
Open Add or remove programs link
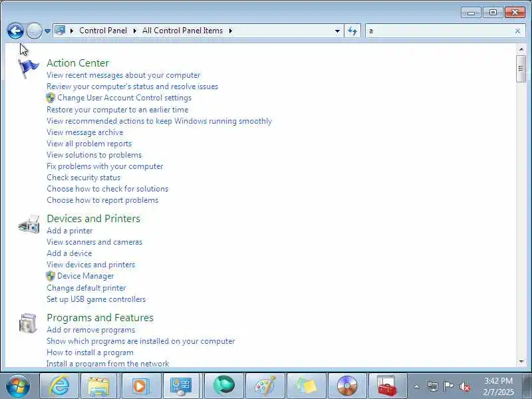tap(90, 330)
